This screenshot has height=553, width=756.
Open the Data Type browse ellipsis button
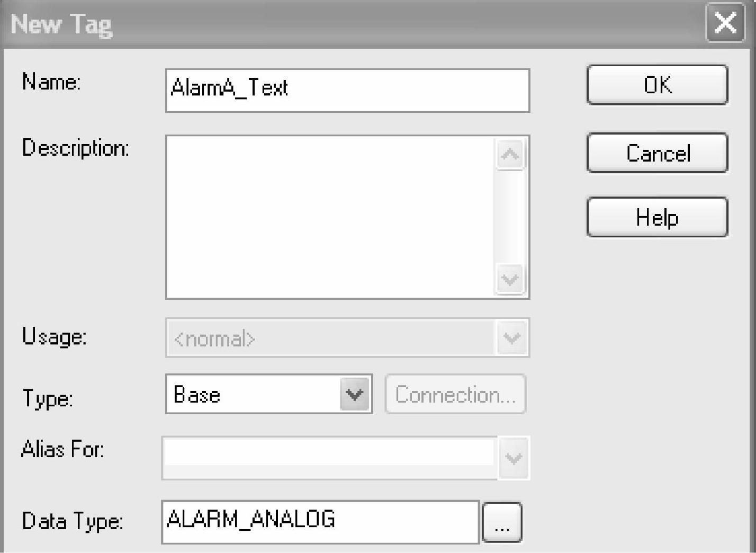(x=502, y=522)
